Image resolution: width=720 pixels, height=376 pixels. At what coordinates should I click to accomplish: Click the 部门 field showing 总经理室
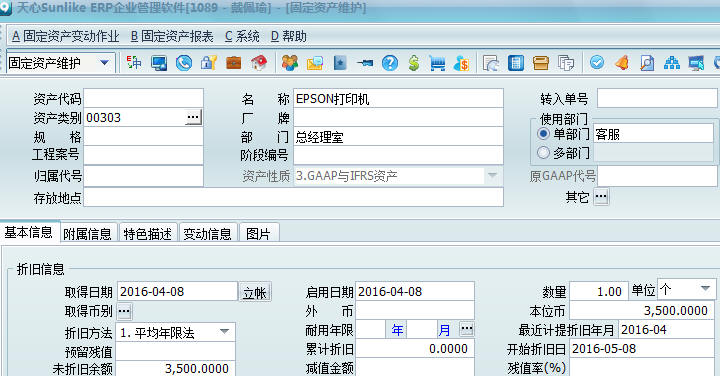pos(398,137)
